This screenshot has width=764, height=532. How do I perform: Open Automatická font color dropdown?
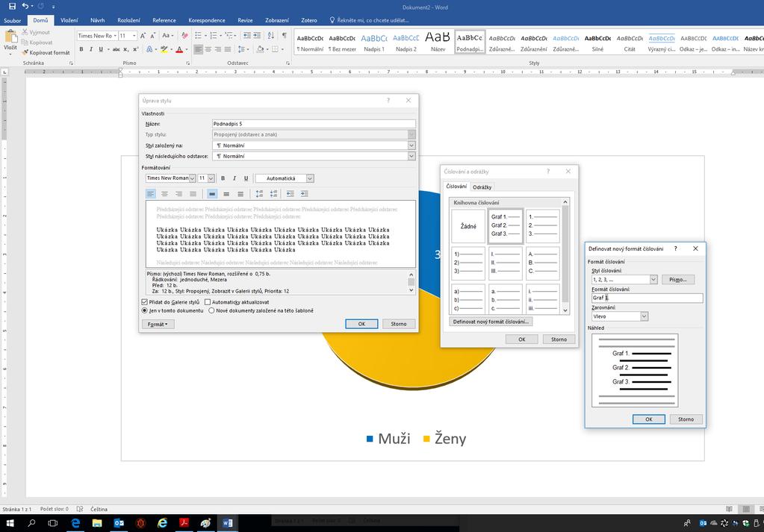(310, 178)
